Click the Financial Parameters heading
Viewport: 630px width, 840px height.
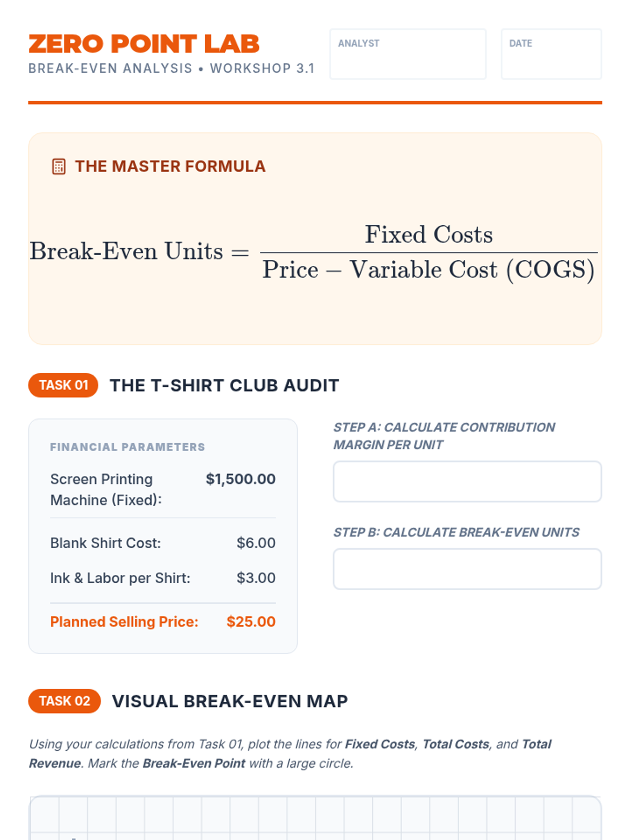tap(128, 447)
